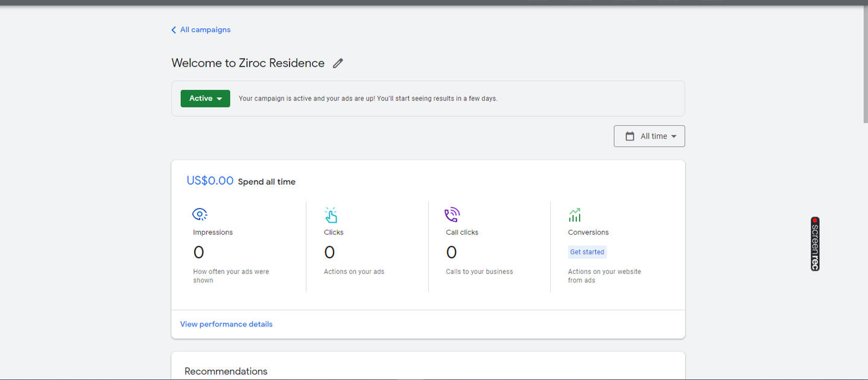This screenshot has width=868, height=380.
Task: Click the US$0.00 spend amount
Action: click(x=210, y=180)
